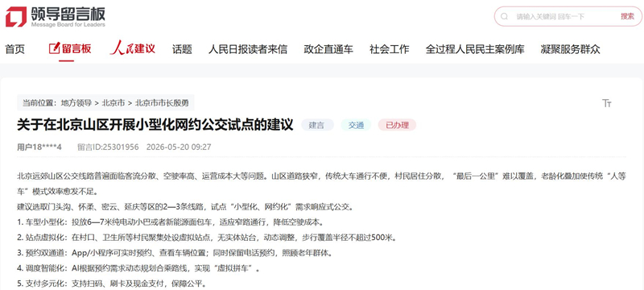Click the magnifier icon in search box
Screen dimensions: 644x290
point(505,16)
